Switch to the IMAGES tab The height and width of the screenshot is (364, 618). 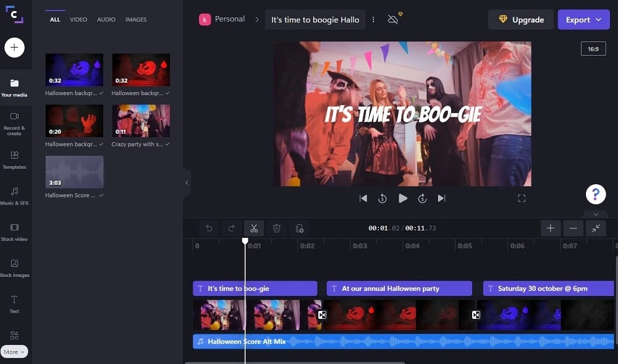pyautogui.click(x=135, y=19)
